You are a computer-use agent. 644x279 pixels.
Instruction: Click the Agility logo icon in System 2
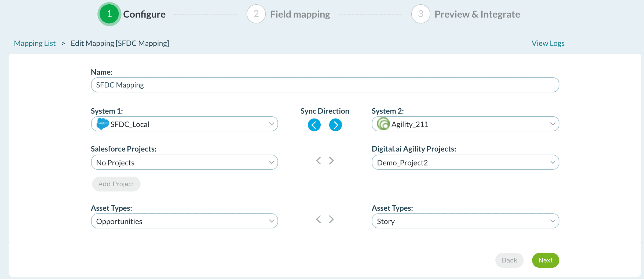point(383,124)
